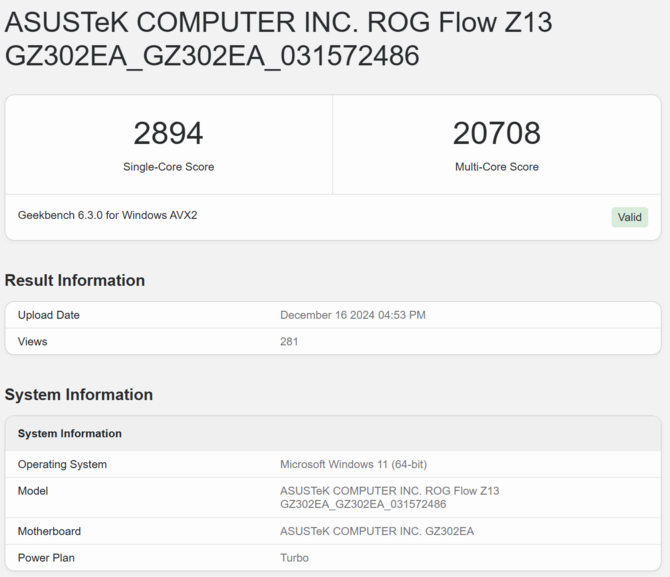Screen dimensions: 670x577
Task: Select the Model value ROG Flow Z13 GZ302EA
Action: coord(389,498)
